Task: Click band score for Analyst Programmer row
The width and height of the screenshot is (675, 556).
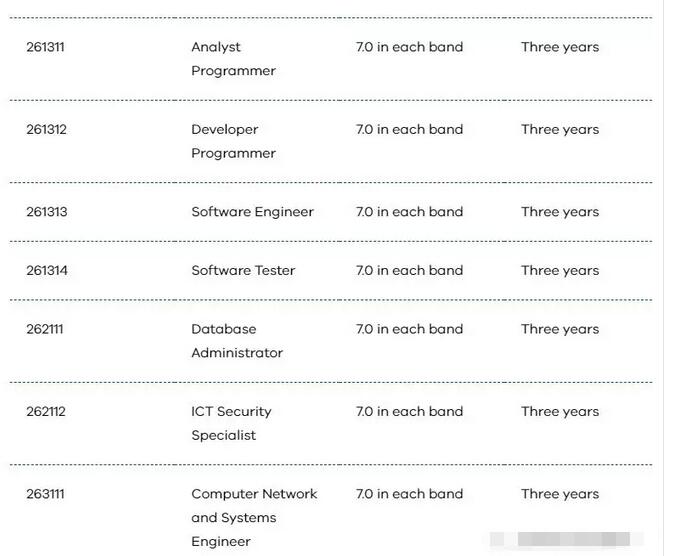Action: pyautogui.click(x=409, y=47)
